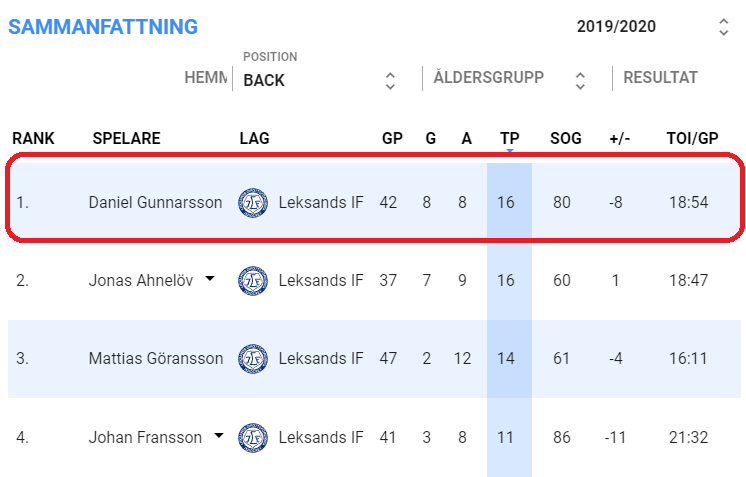Open the Resultat filter
This screenshot has height=477, width=746.
(x=660, y=78)
